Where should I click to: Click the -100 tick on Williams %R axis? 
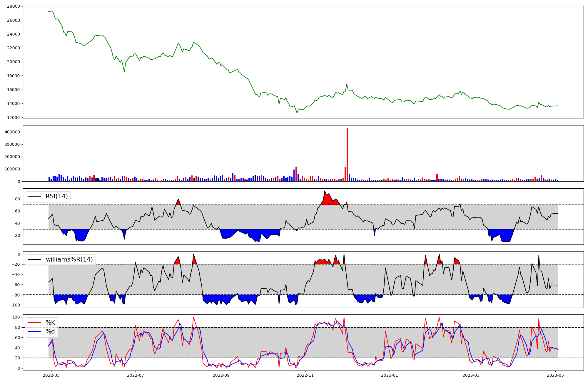pos(15,305)
